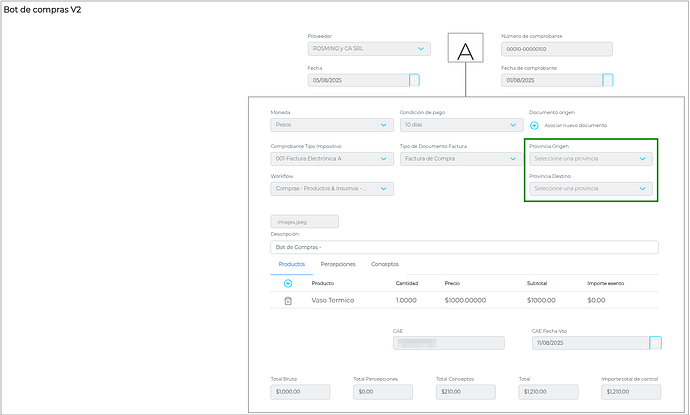Switch to the Percepciones tab
This screenshot has height=415, width=690.
337,264
